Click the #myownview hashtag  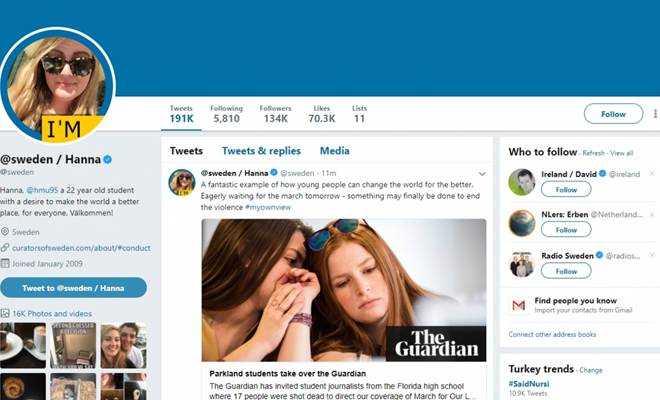pos(268,207)
